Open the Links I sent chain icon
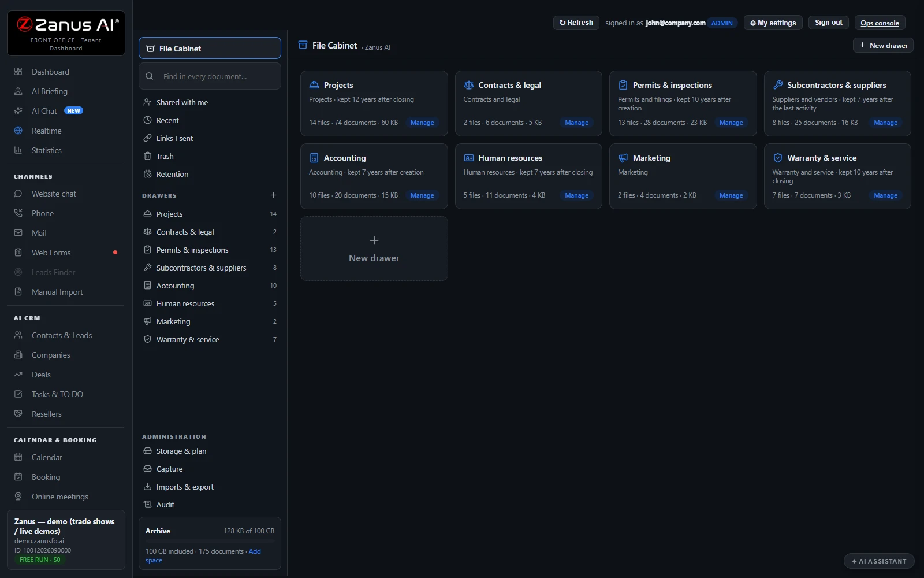This screenshot has height=578, width=924. [x=147, y=138]
